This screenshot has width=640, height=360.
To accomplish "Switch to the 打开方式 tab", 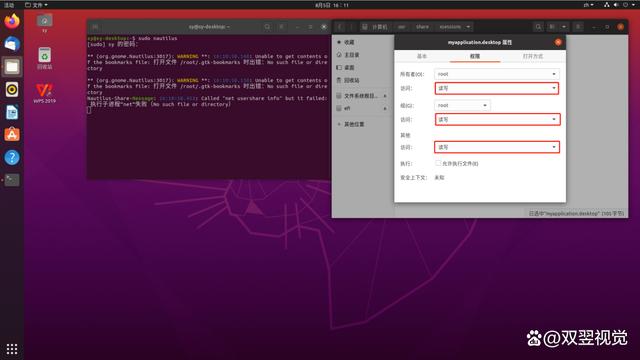I will pos(533,56).
